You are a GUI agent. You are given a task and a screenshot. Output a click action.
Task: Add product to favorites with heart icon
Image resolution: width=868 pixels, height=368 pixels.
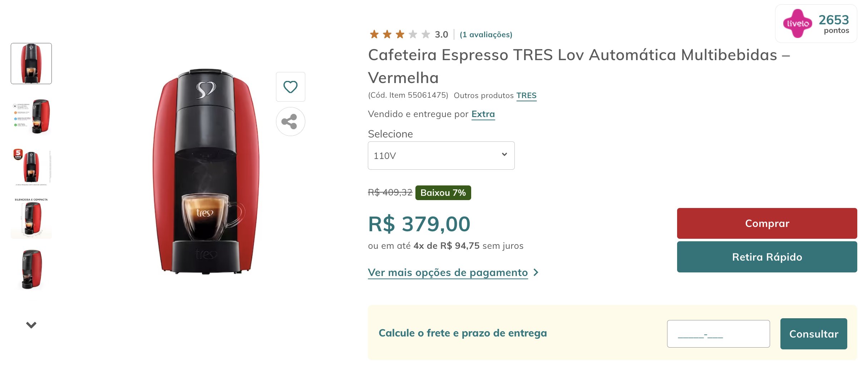pos(290,87)
